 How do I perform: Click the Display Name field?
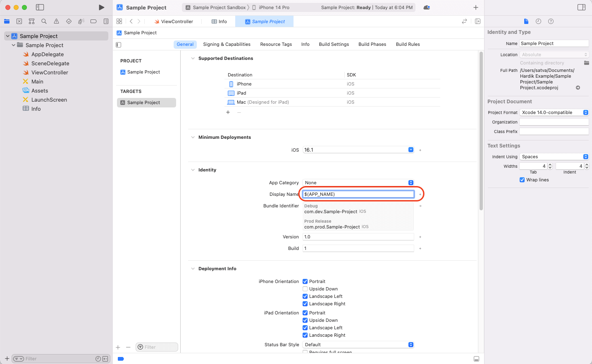[x=358, y=194]
